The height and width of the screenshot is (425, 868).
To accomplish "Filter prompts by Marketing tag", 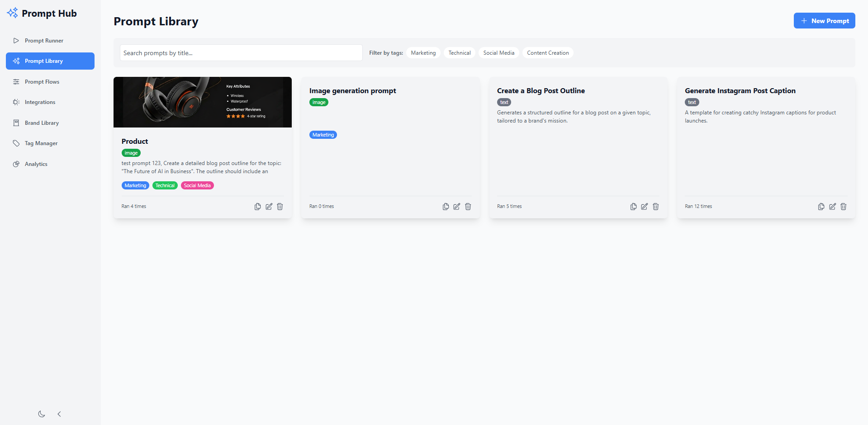I will 423,53.
